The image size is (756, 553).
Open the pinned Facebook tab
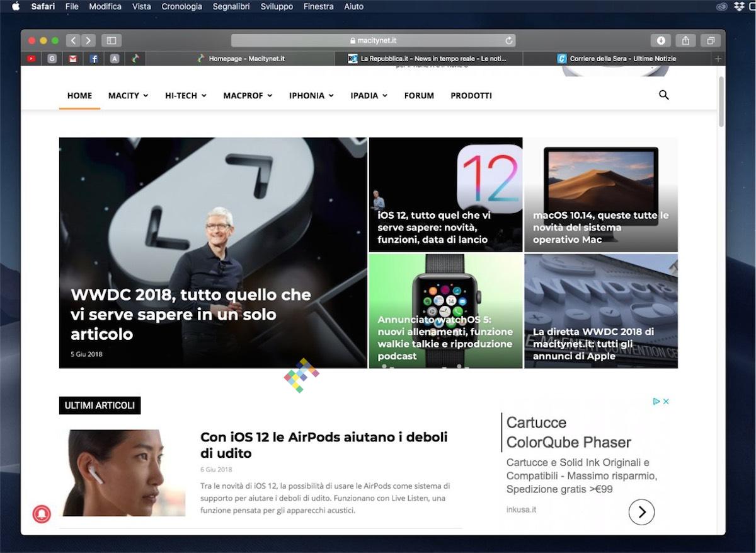(94, 59)
